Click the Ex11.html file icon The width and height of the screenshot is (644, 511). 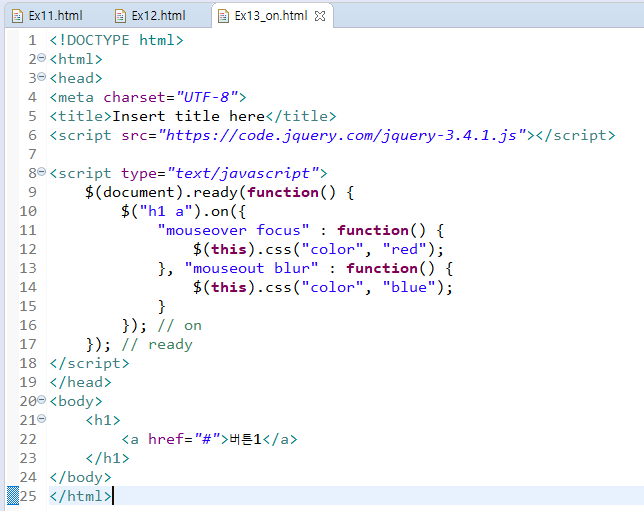coord(17,16)
